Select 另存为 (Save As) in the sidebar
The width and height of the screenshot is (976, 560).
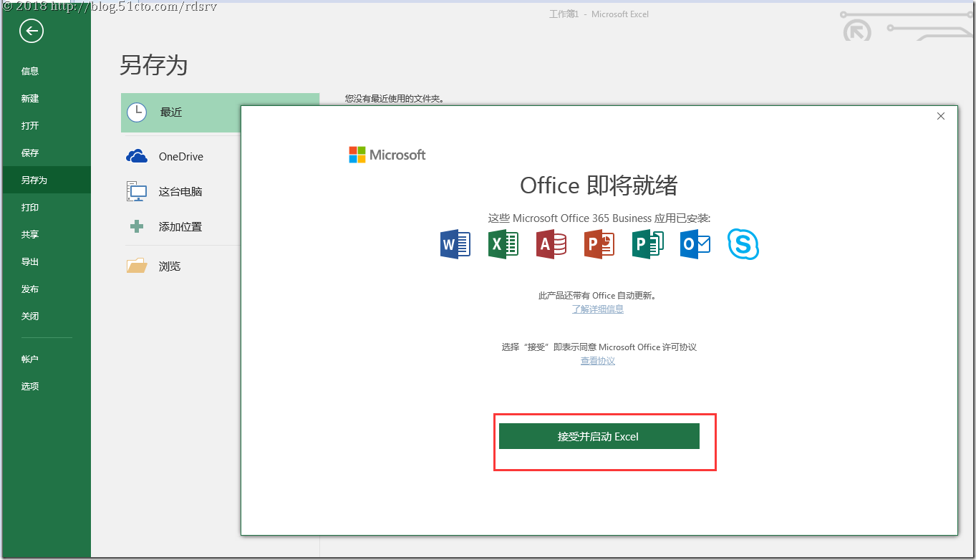45,180
